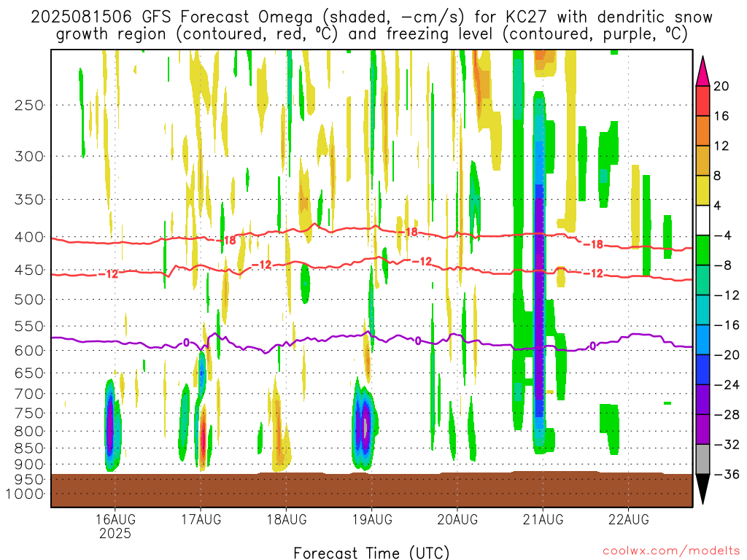Image resolution: width=747 pixels, height=560 pixels.
Task: Click the light blue -16 to -20 colorbar segment
Action: tap(703, 340)
